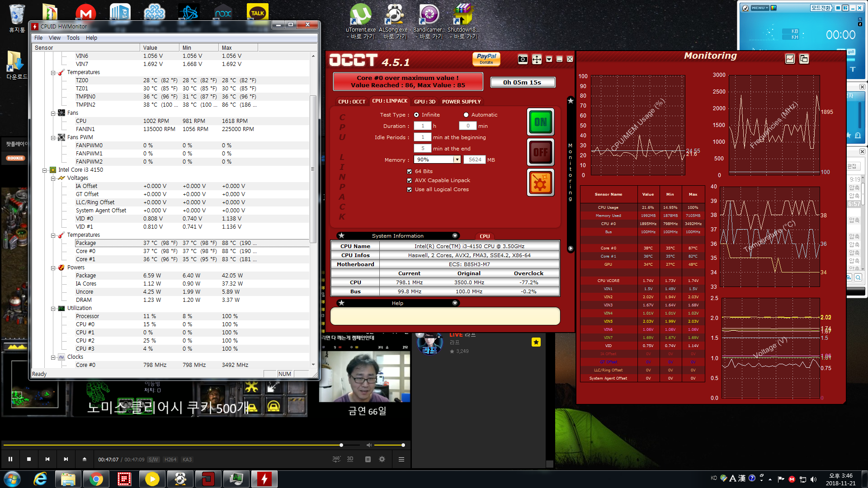Open ALSong MENU dropdown
868x488 pixels.
(760, 8)
